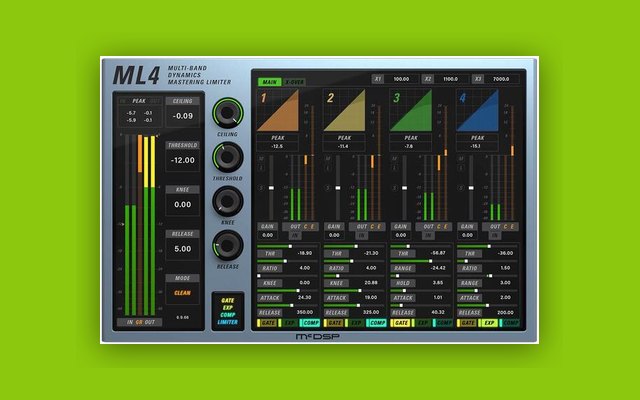
Task: Click the band 3 RANGE slider
Action: (x=421, y=261)
